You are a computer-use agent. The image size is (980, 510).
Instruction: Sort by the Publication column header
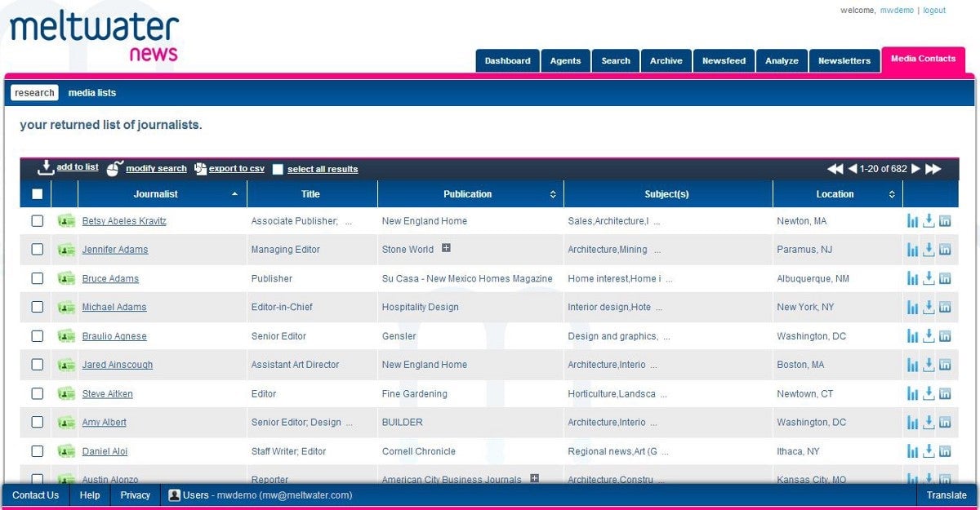coord(470,194)
